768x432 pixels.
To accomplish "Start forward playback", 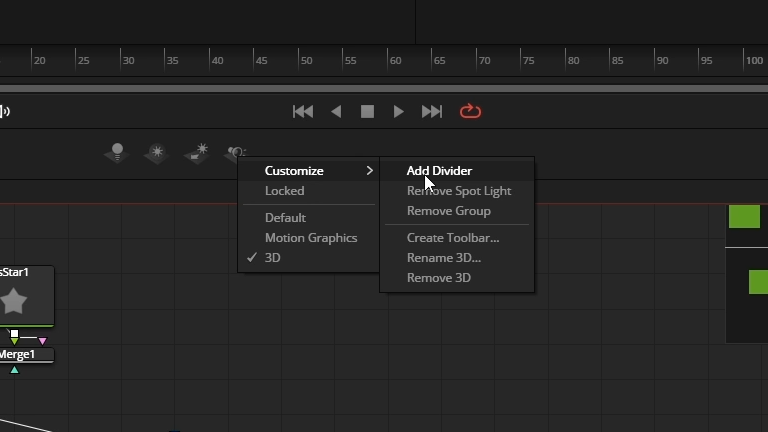I will [x=398, y=112].
